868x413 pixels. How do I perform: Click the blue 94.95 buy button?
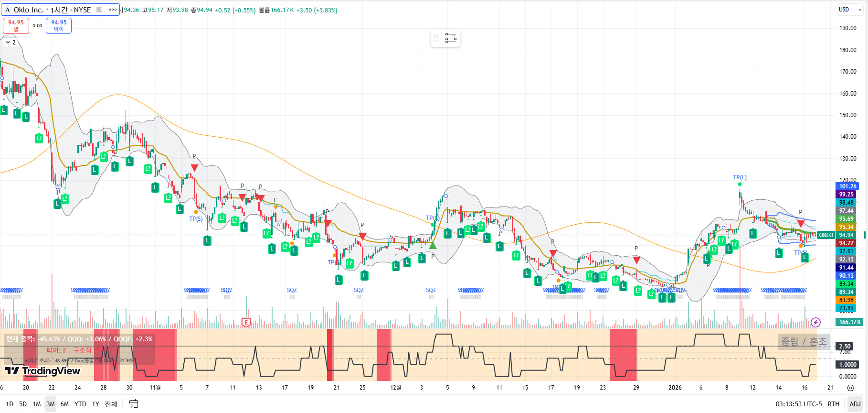(x=59, y=25)
